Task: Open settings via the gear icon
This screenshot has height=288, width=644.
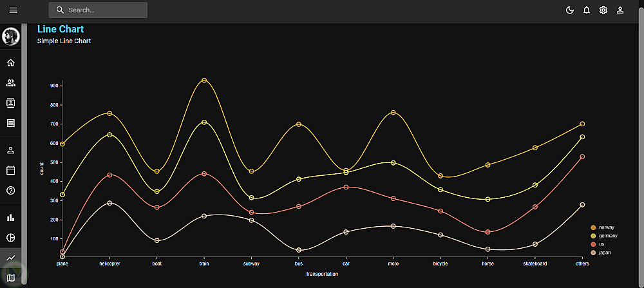Action: (603, 10)
